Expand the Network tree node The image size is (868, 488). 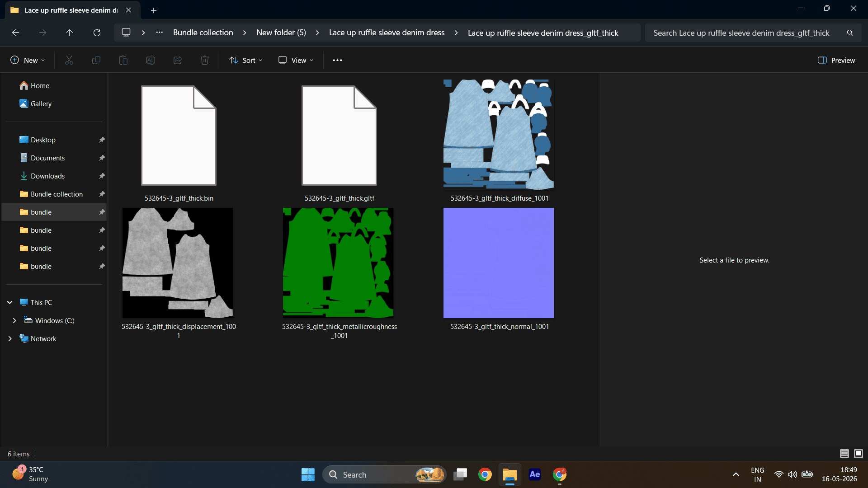tap(10, 338)
